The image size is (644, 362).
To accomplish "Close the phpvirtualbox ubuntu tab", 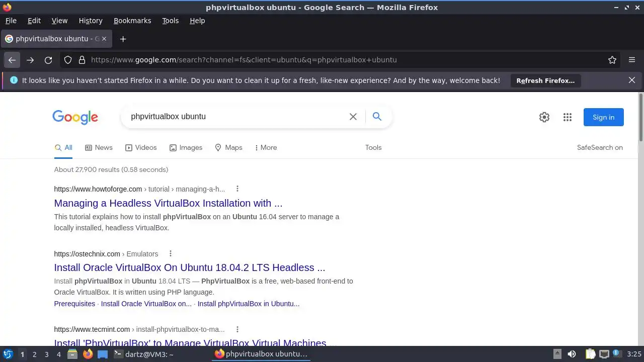I will click(x=104, y=39).
